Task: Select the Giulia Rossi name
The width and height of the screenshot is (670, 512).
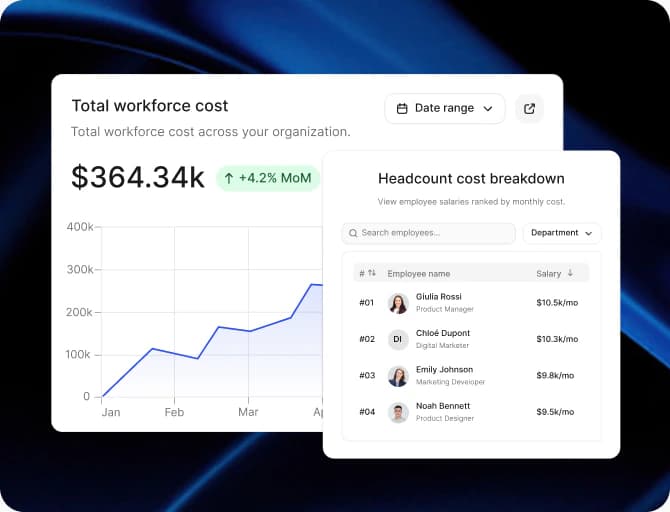Action: (x=439, y=297)
